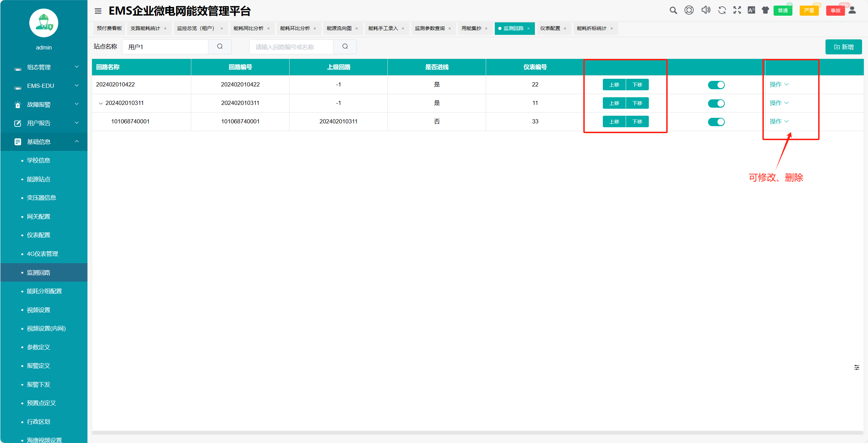Click the bottom horizontal scrollbar
The height and width of the screenshot is (443, 868).
pyautogui.click(x=477, y=433)
